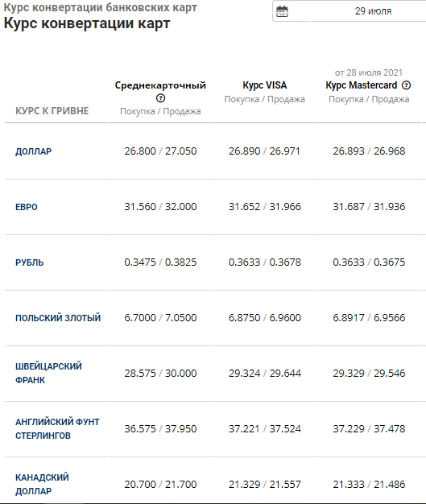The height and width of the screenshot is (504, 426).
Task: Click the Курс Mastercard column header
Action: click(362, 85)
